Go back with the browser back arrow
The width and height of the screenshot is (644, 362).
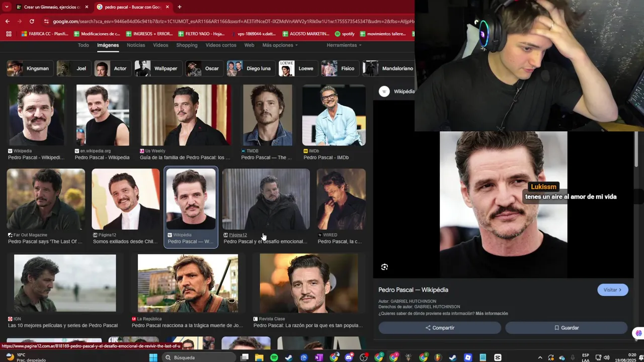7,21
